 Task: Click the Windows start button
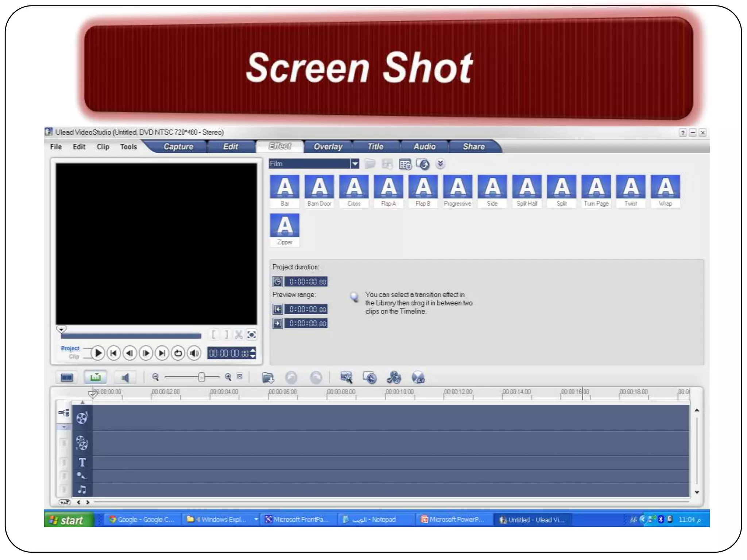pos(68,520)
